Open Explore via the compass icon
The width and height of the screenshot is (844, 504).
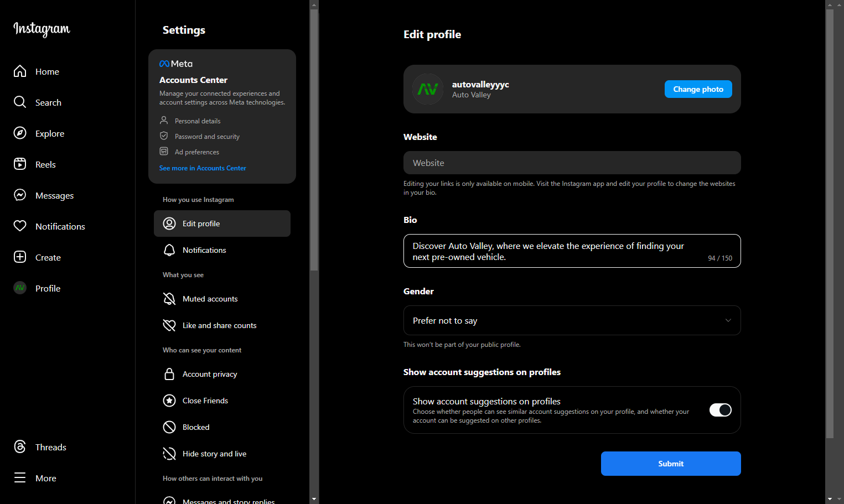pos(20,133)
